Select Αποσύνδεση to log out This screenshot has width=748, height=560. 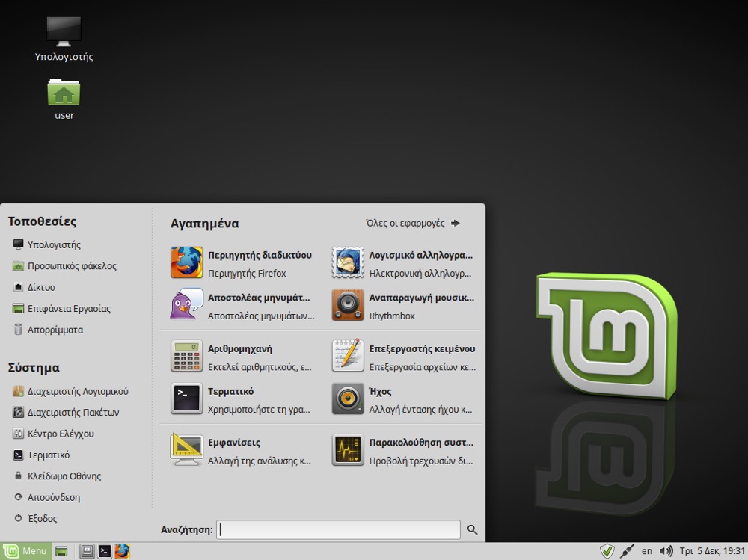pyautogui.click(x=46, y=497)
